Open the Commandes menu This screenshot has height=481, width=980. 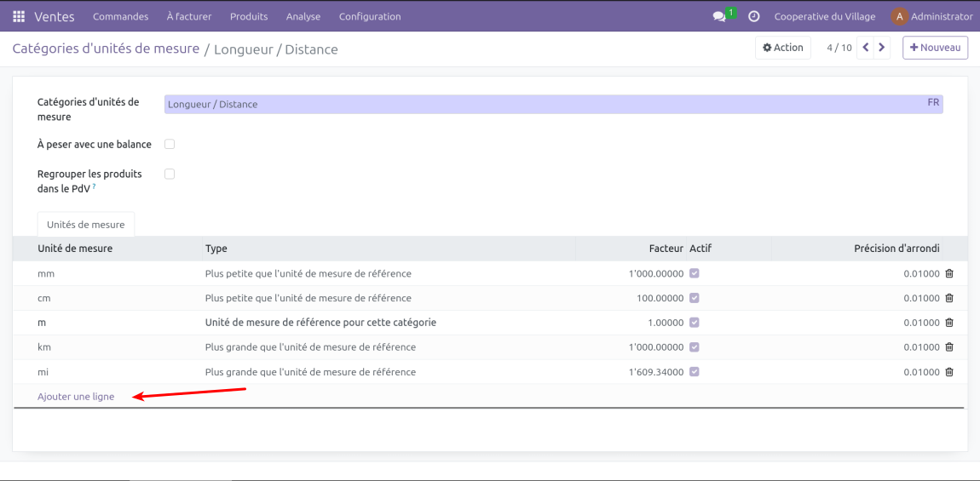click(120, 16)
